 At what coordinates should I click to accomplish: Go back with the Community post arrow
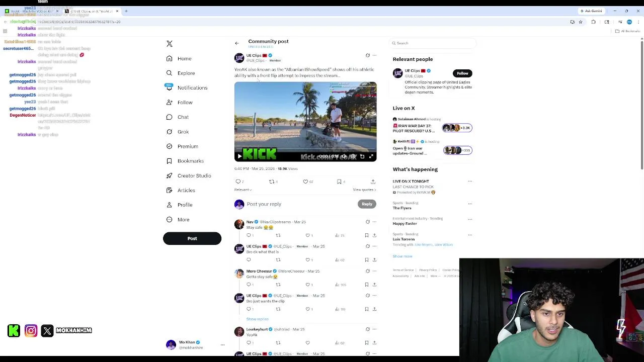(237, 43)
